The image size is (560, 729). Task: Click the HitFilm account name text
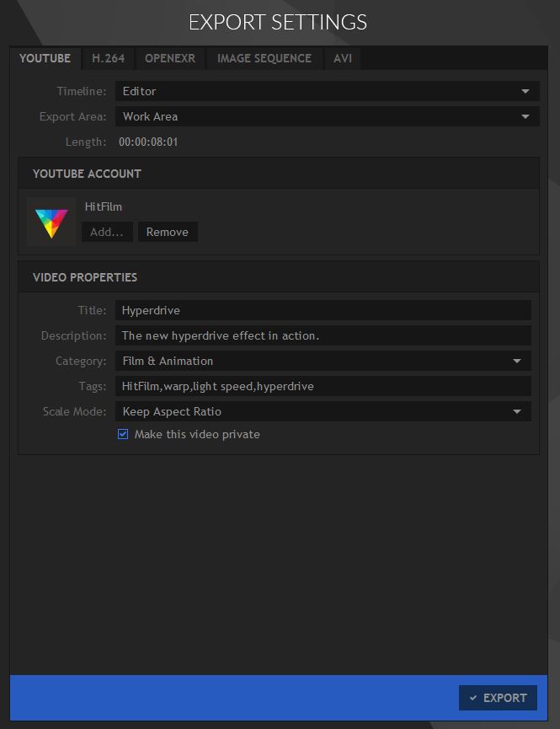(x=104, y=206)
